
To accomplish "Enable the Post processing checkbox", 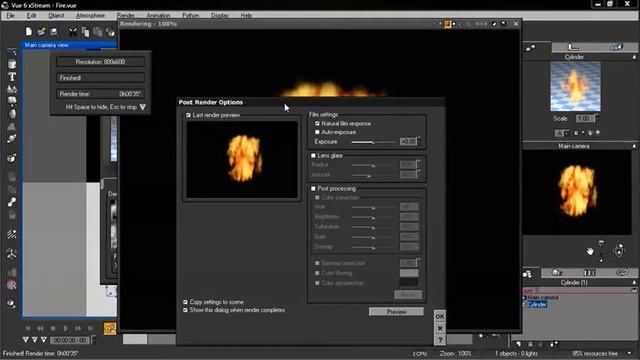I will tap(313, 189).
